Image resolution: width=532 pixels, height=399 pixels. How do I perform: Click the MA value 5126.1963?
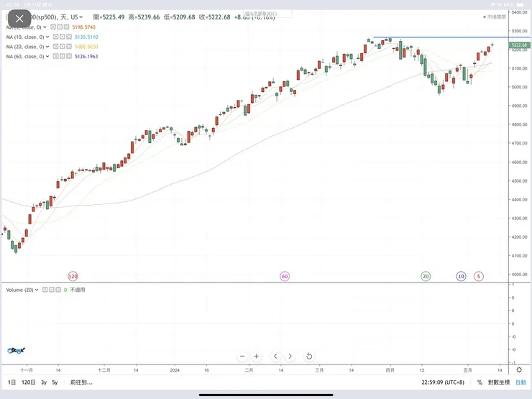tap(86, 56)
